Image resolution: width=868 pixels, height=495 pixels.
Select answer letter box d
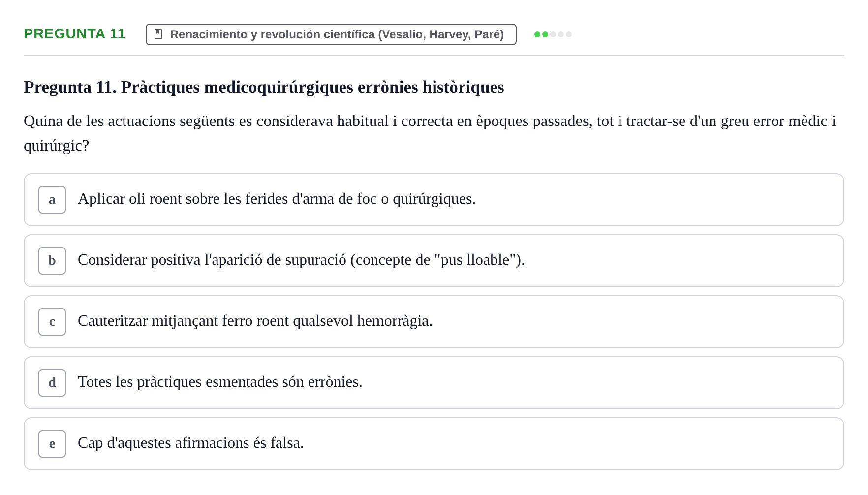tap(52, 383)
